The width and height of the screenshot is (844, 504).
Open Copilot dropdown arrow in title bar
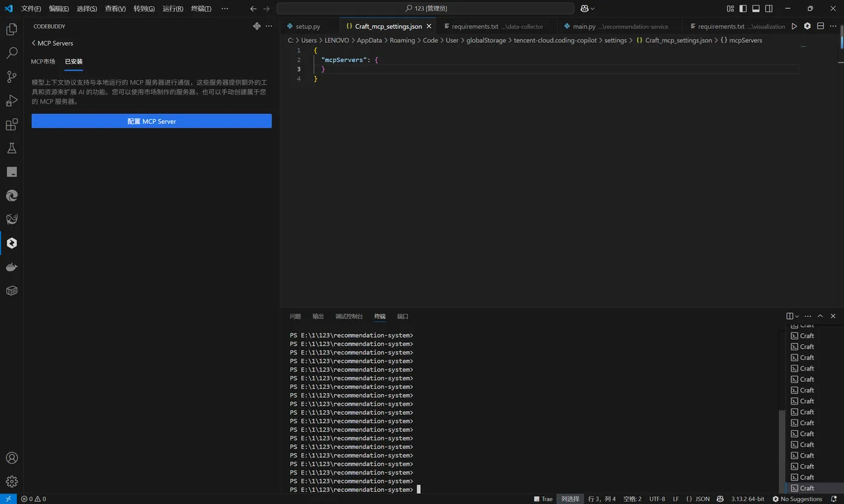coord(593,8)
